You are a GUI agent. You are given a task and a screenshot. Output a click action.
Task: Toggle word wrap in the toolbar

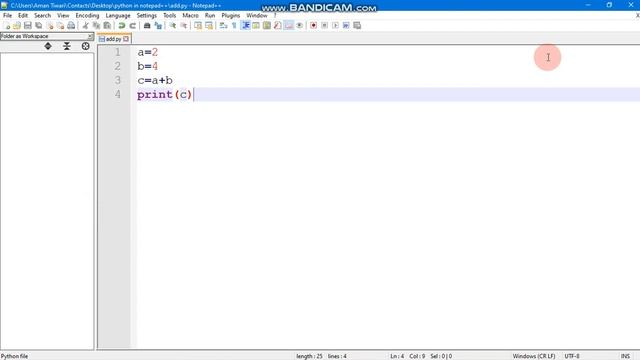(x=223, y=25)
